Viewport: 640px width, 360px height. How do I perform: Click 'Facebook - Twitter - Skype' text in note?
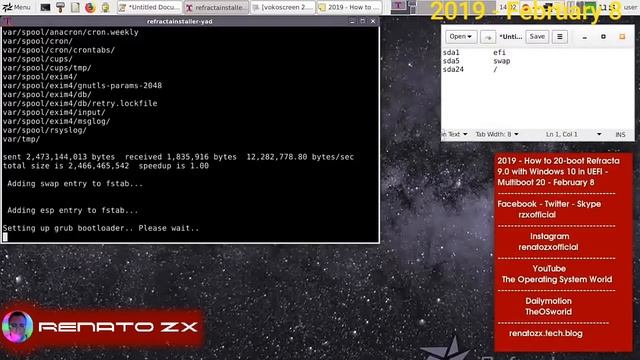pyautogui.click(x=549, y=204)
